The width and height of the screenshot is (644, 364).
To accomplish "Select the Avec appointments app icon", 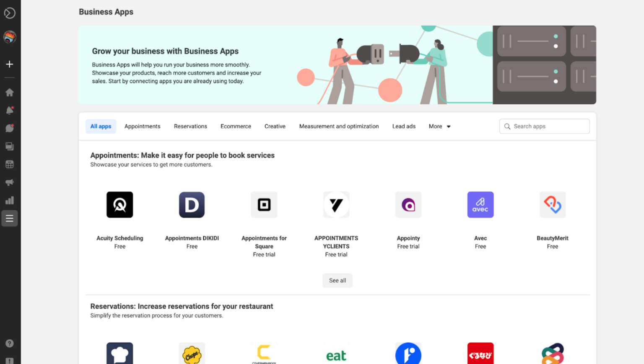I will click(x=480, y=205).
